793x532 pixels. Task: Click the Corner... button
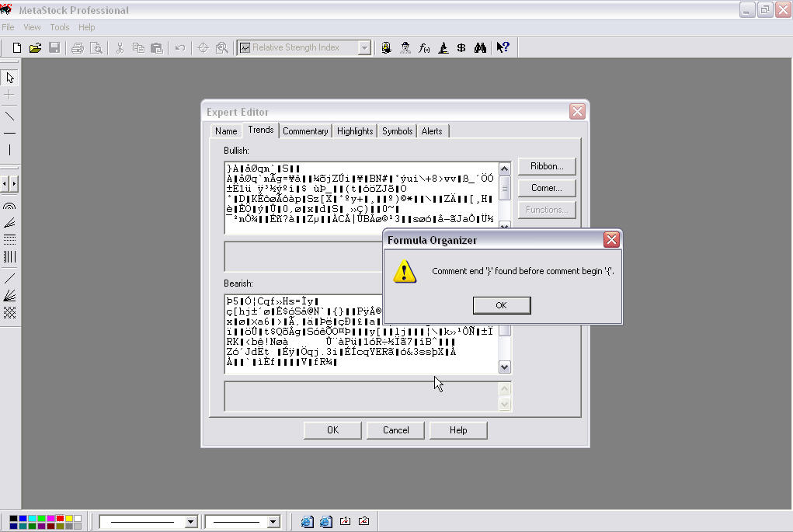tap(547, 188)
